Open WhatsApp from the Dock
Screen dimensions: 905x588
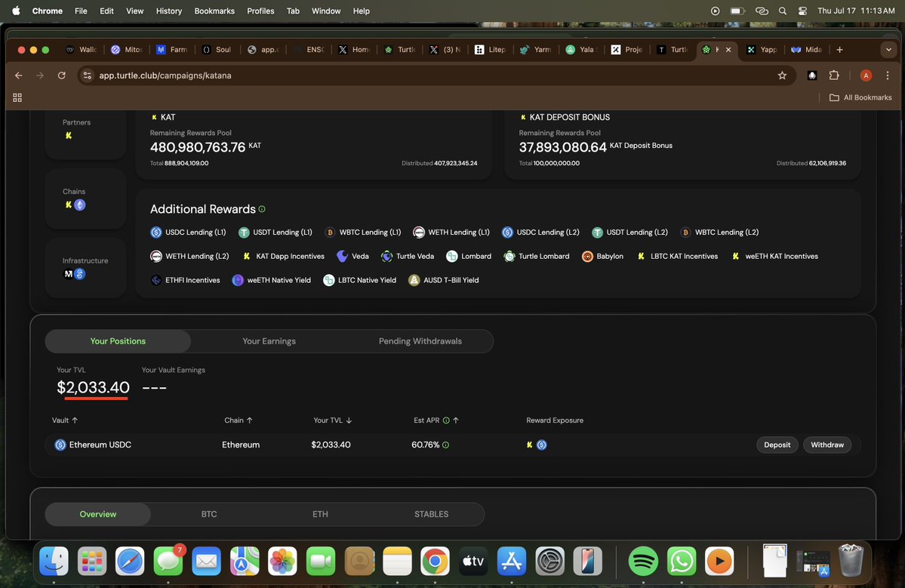[x=681, y=561]
